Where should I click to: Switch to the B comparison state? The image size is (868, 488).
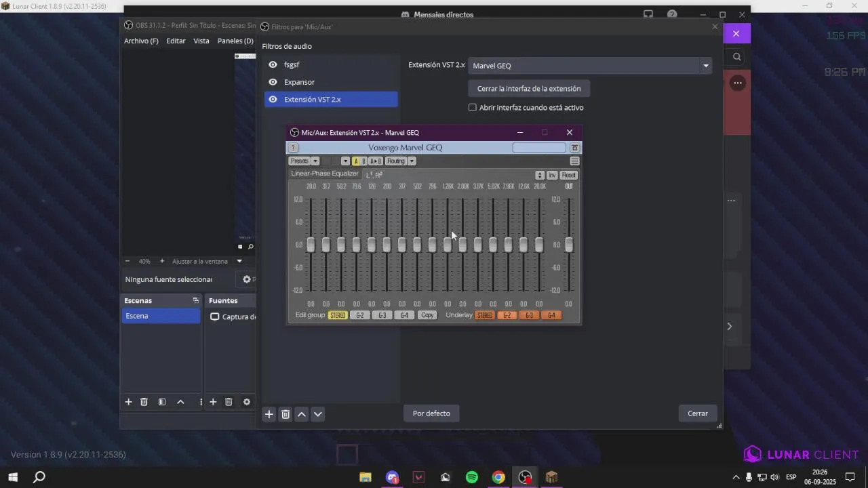363,161
